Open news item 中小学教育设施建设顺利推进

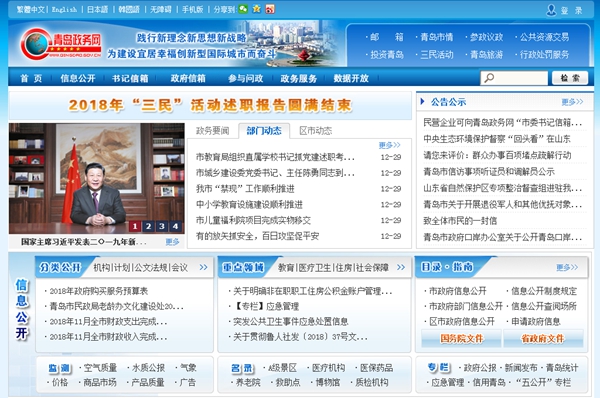[249, 205]
